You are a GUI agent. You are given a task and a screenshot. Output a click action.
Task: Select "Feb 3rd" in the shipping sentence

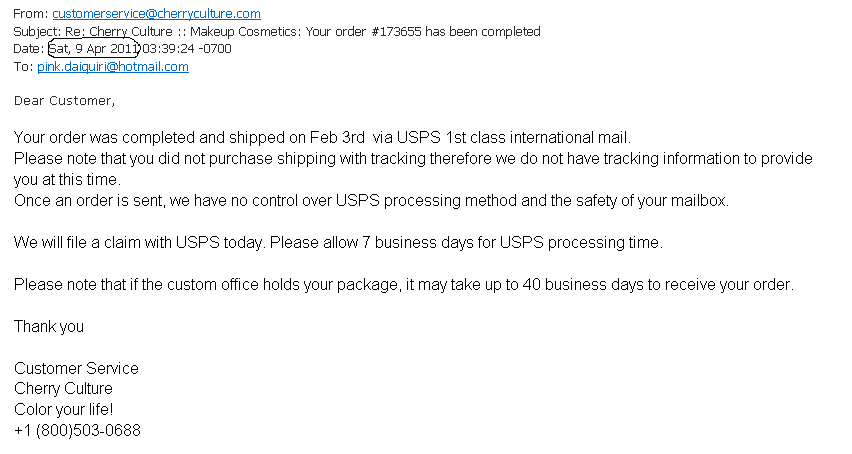pyautogui.click(x=337, y=137)
